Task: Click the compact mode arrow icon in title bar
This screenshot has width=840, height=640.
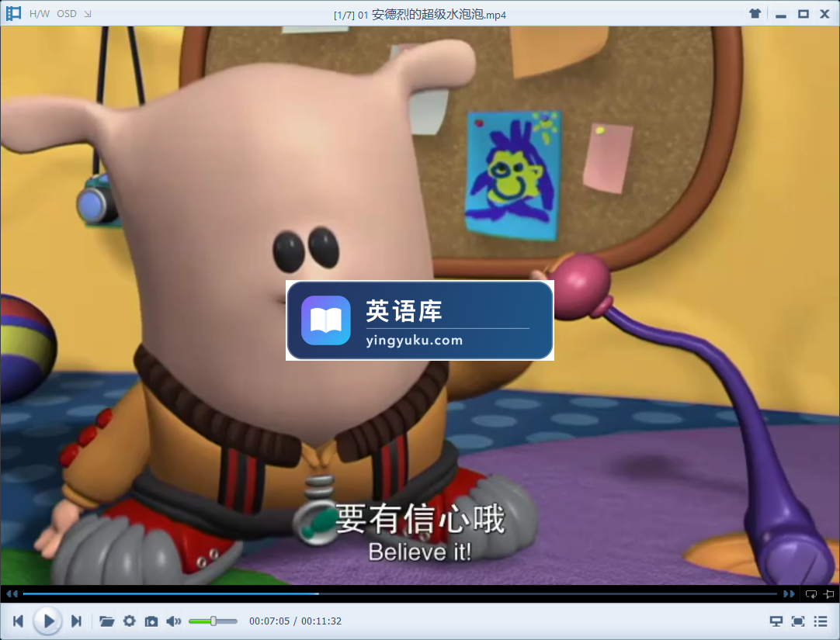Action: point(87,14)
